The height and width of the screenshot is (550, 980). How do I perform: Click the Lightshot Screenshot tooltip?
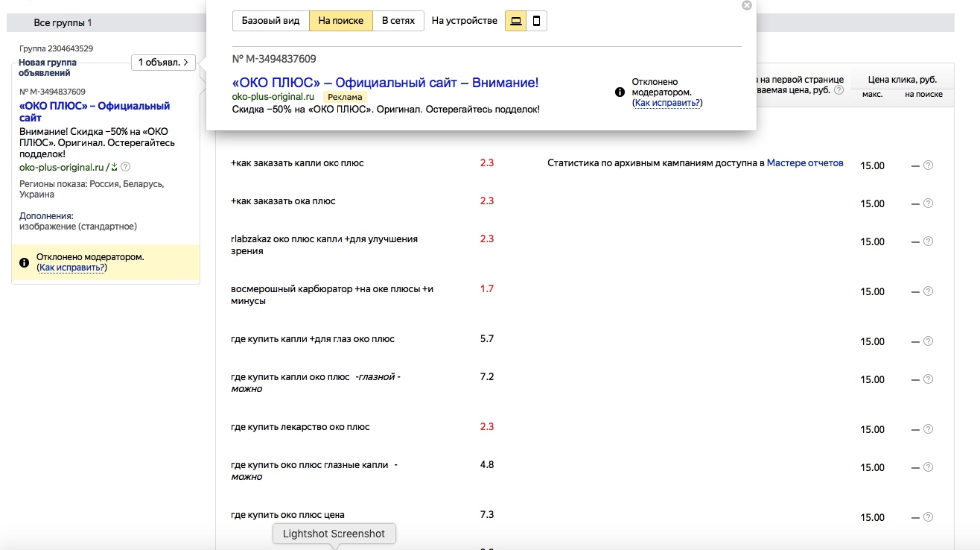tap(334, 534)
